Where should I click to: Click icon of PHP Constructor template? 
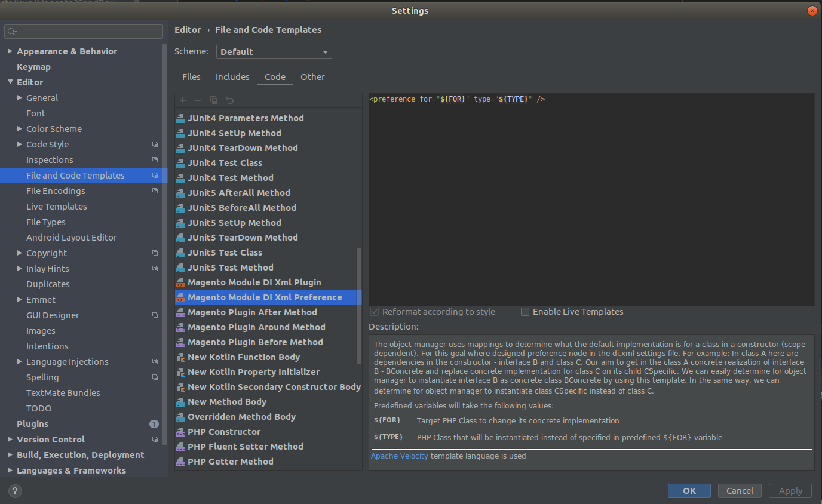[180, 432]
